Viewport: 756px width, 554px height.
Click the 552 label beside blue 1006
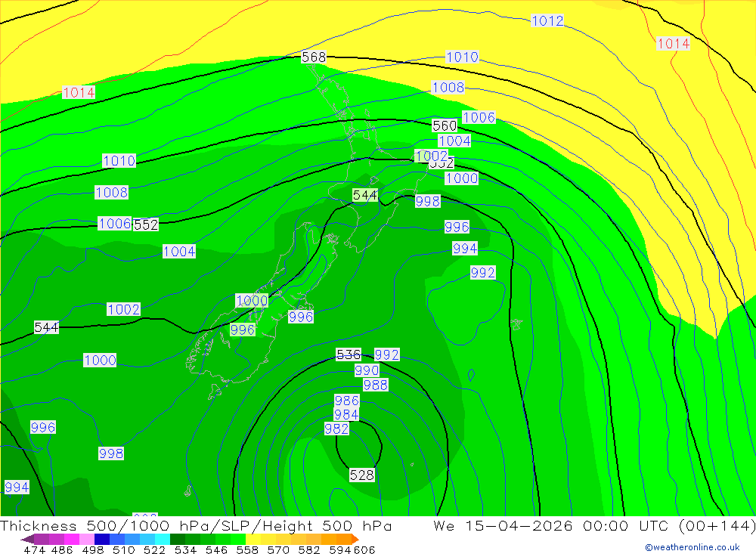pyautogui.click(x=146, y=224)
